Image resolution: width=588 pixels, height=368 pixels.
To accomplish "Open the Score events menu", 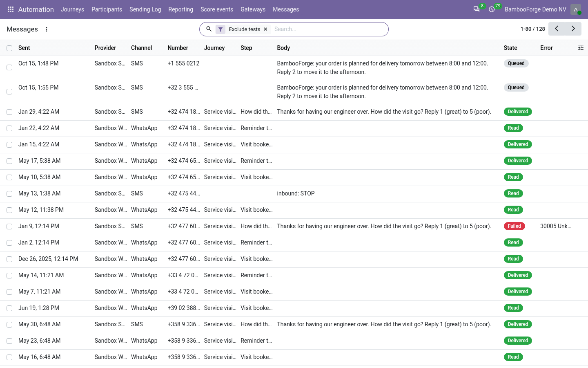I will 217,9.
